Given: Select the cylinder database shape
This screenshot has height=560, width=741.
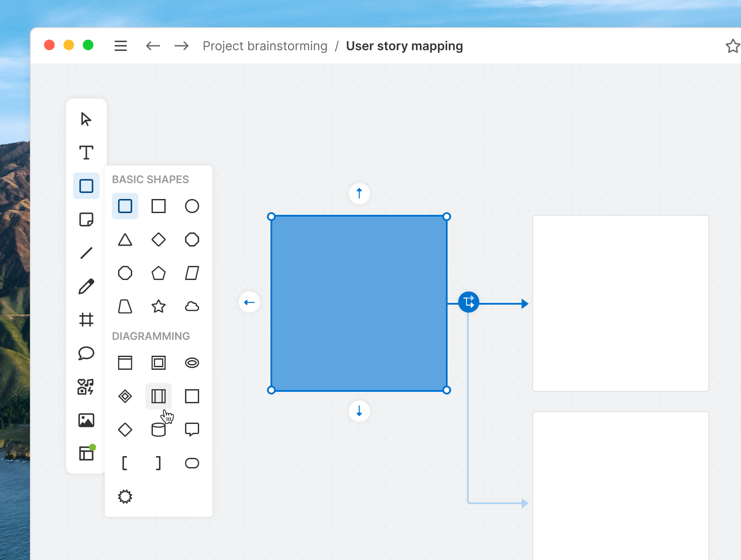Looking at the screenshot, I should pos(159,429).
